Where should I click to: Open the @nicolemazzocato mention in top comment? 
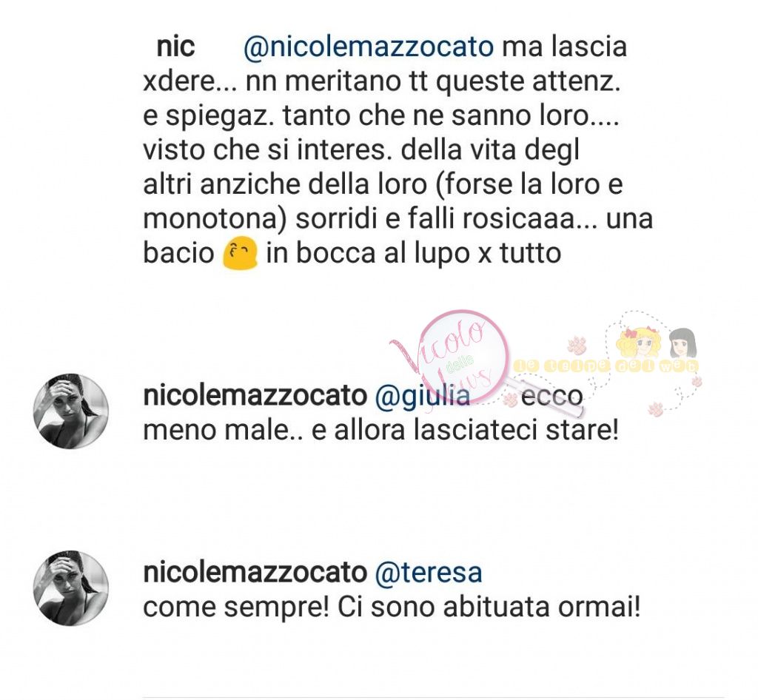369,47
